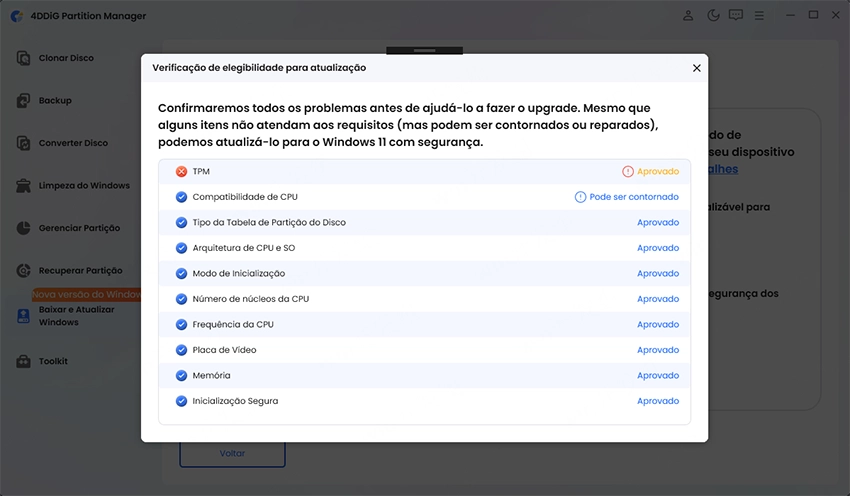
Task: Click the TPM row label
Action: (201, 171)
